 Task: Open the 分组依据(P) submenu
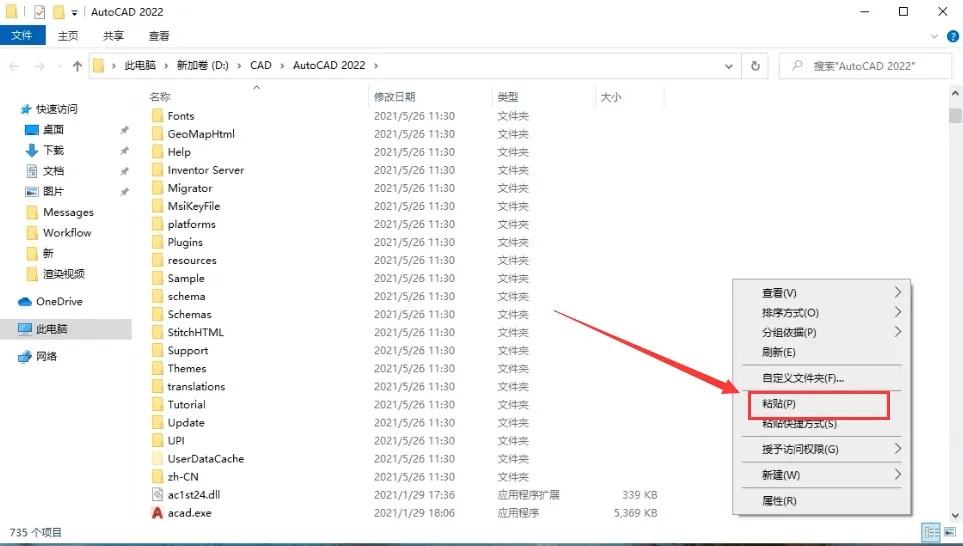click(822, 332)
